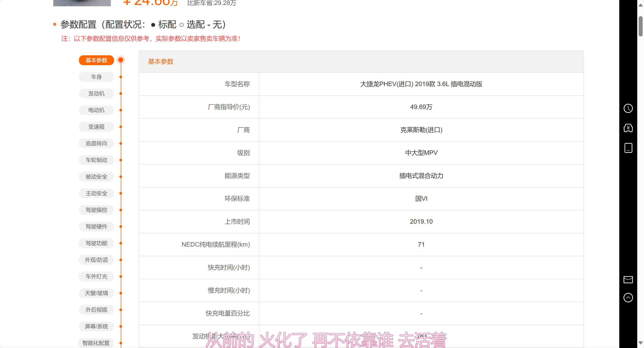Click the 快充时间(小时) row label

228,268
